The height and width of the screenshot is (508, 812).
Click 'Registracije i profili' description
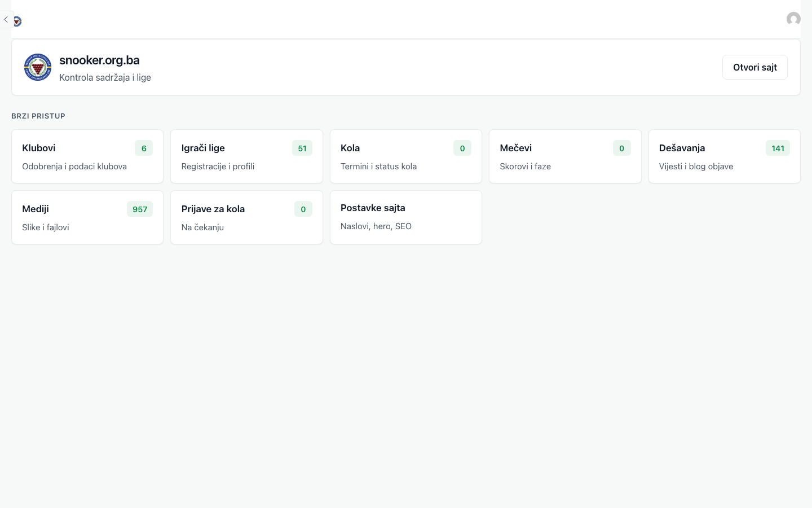[218, 167]
